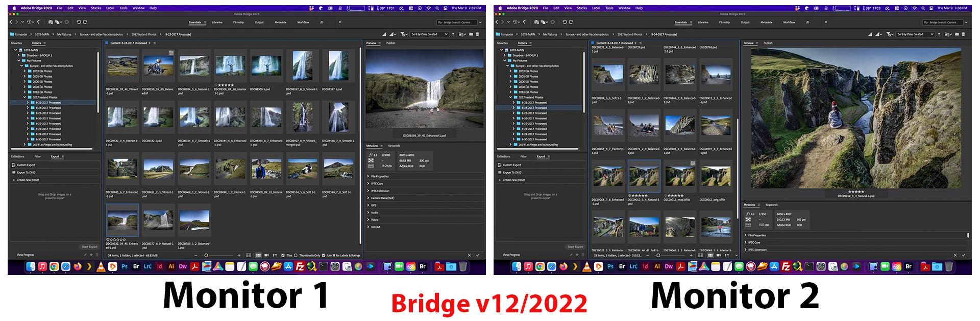Viewport: 980px width, 321px height.
Task: Delete item with trash icon on Monitor 2
Action: click(x=964, y=34)
